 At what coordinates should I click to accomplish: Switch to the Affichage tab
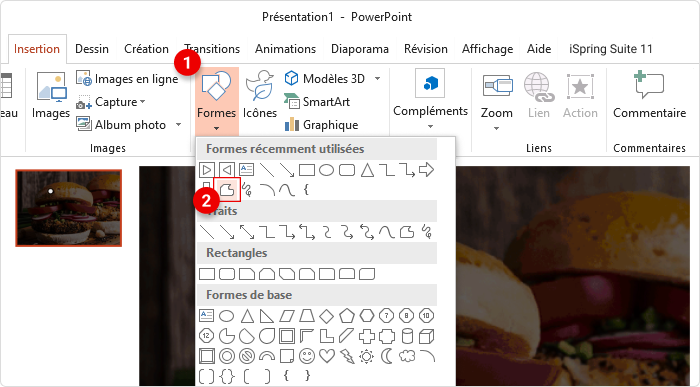488,49
